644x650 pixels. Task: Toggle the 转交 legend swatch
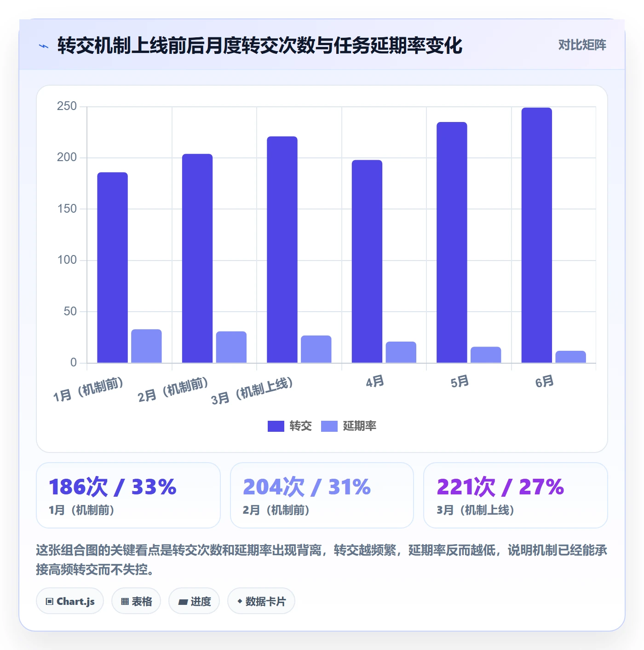point(276,426)
